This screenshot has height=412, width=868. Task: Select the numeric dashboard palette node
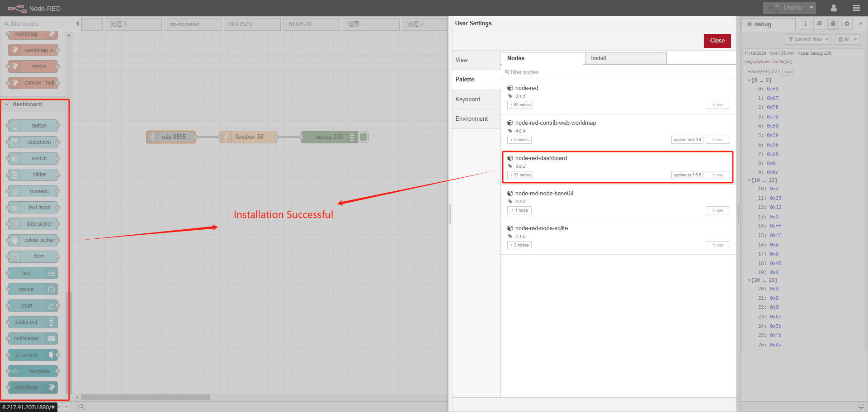33,191
